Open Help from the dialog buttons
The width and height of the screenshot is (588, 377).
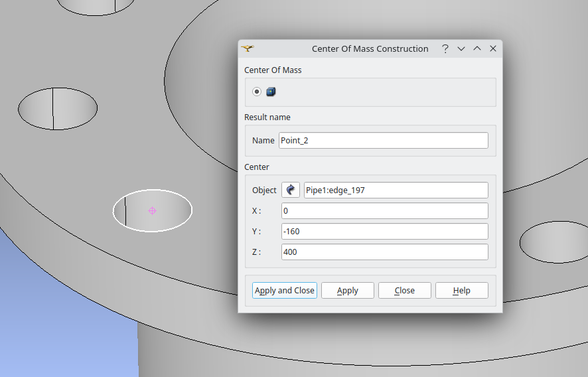click(x=461, y=291)
